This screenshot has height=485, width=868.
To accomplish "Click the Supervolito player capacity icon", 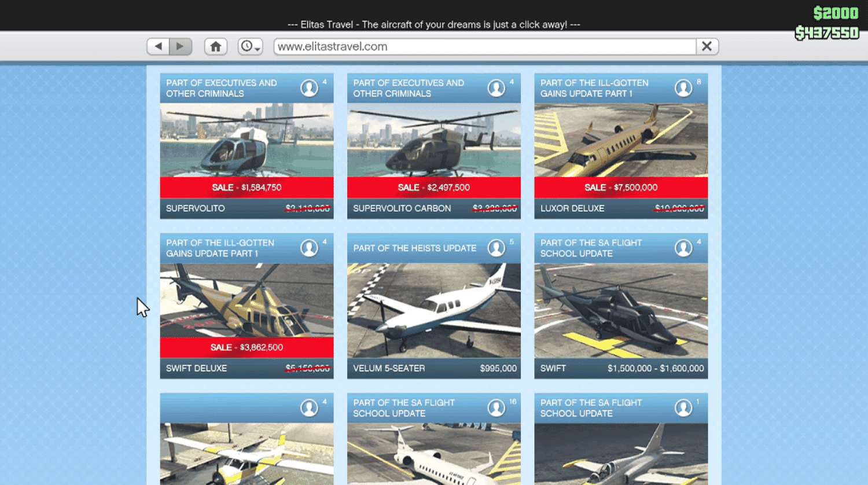I will click(x=309, y=88).
